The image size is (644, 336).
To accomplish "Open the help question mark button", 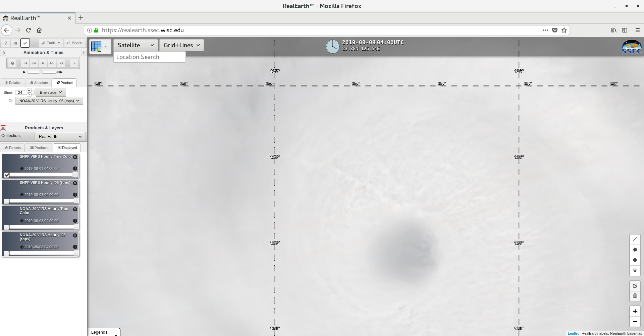I will [6, 43].
